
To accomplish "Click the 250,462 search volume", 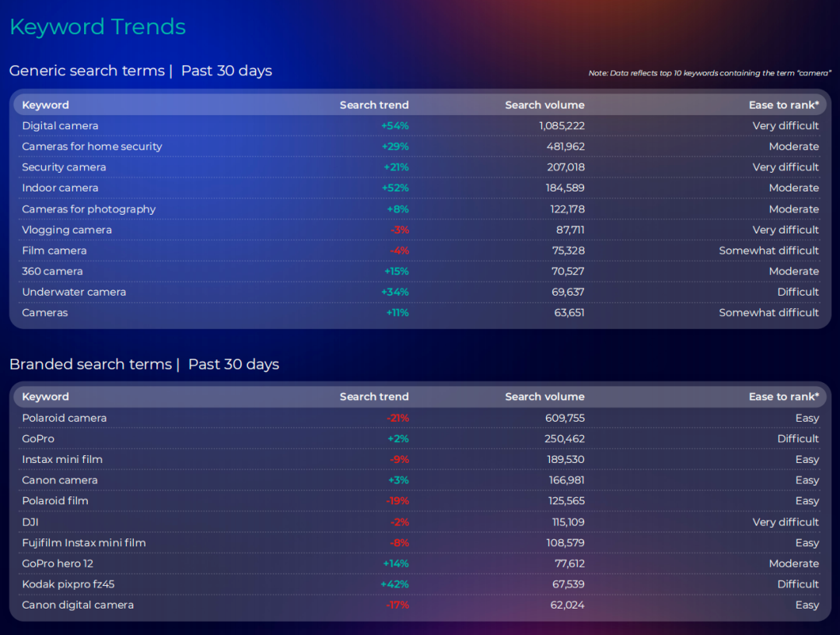I will point(565,439).
